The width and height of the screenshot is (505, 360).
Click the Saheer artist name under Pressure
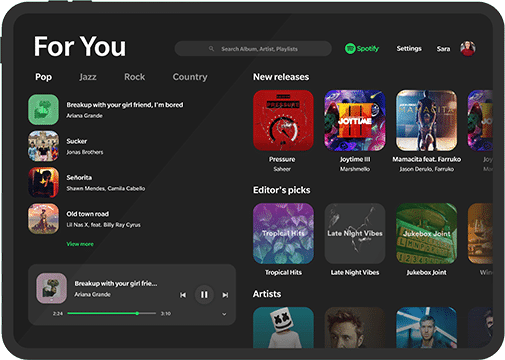click(x=282, y=169)
